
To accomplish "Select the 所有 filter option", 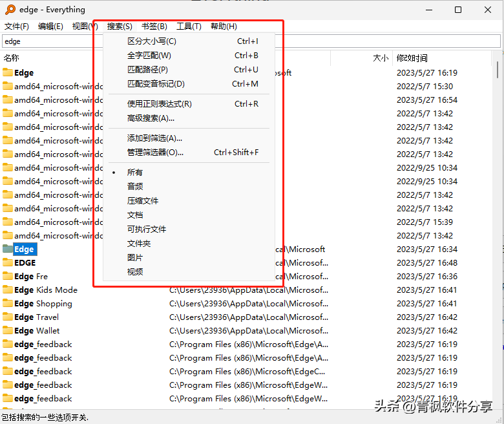I will 189,173.
